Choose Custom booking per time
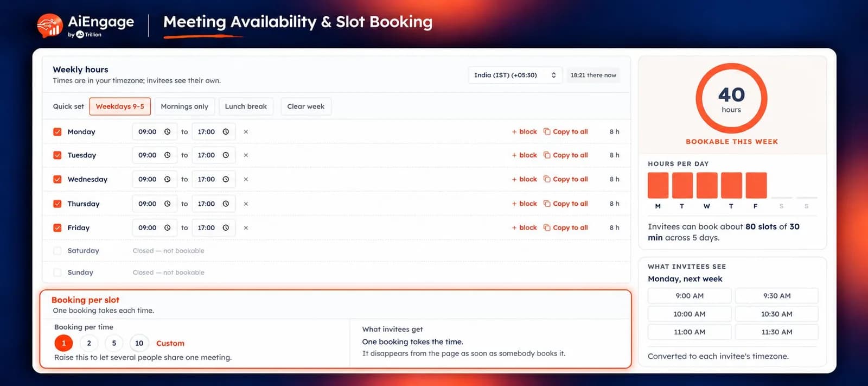868x386 pixels. coord(170,344)
